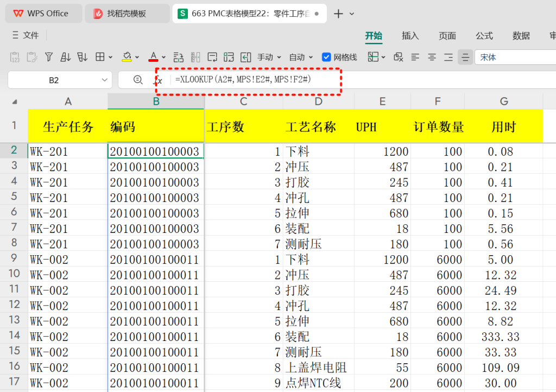
Task: Add a new tab with plus icon
Action: (338, 14)
